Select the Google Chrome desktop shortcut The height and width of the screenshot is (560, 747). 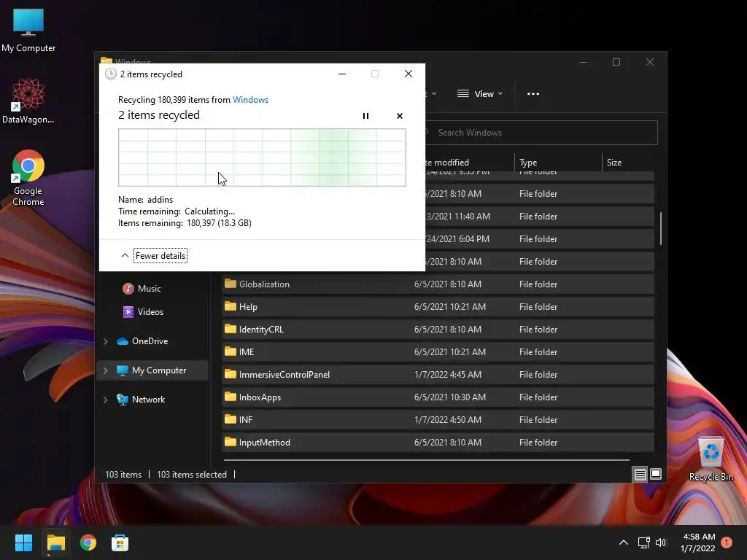(x=28, y=178)
